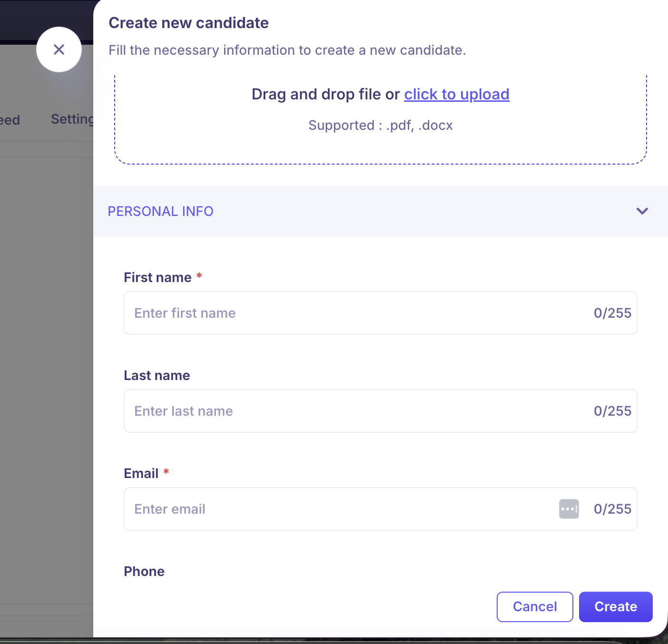Open the "click to upload" link
The width and height of the screenshot is (668, 644).
tap(456, 94)
